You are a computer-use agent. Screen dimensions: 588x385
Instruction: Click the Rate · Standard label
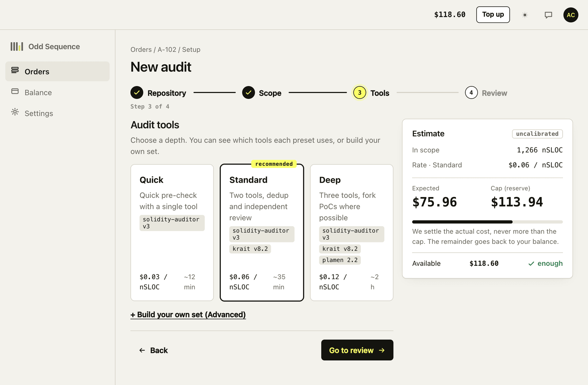[437, 165]
